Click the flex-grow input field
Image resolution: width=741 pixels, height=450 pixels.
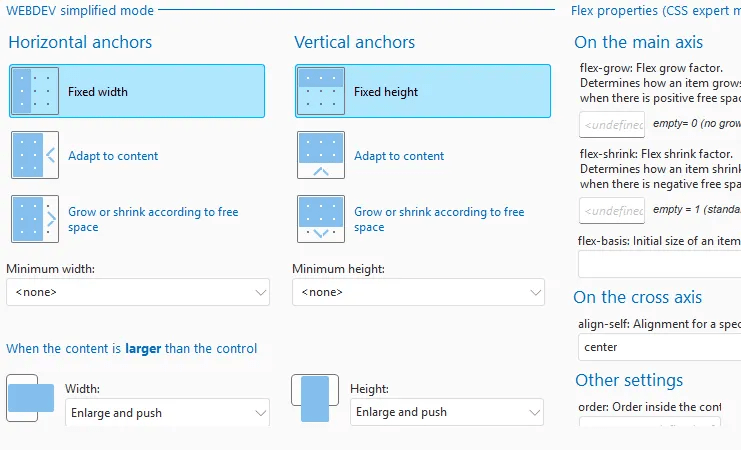tap(612, 124)
